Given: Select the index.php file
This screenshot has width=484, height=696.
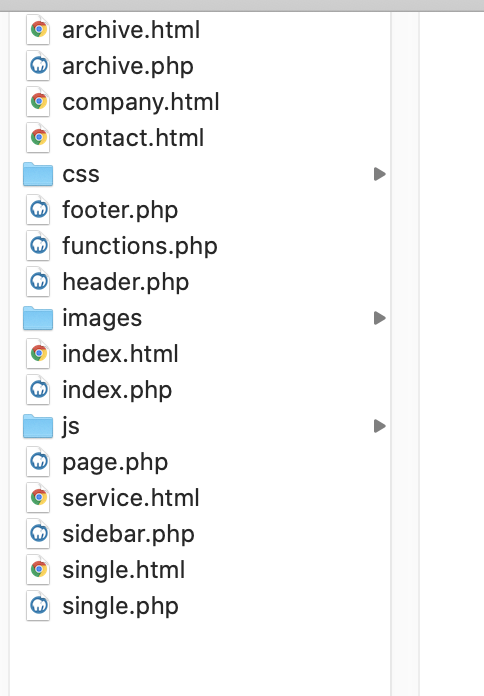Looking at the screenshot, I should point(117,390).
